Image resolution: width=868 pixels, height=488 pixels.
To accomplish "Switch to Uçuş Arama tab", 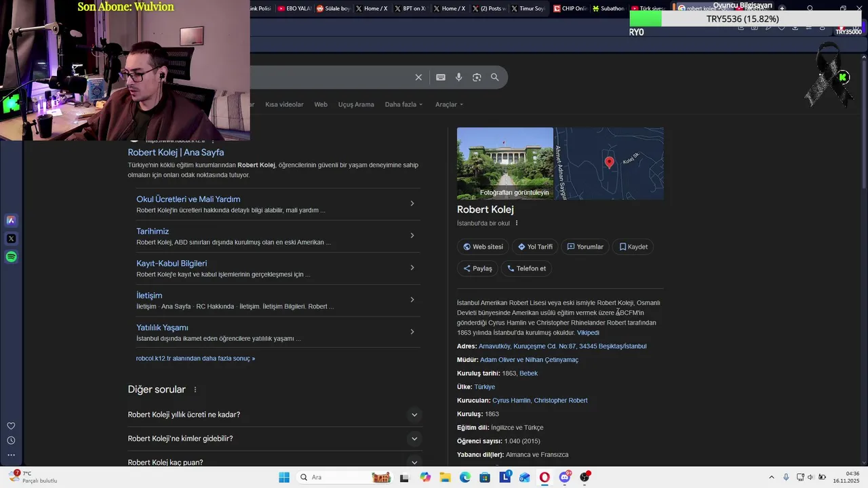I will tap(356, 104).
